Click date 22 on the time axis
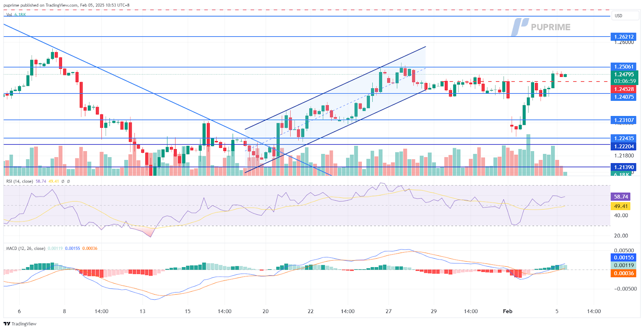 (x=310, y=311)
